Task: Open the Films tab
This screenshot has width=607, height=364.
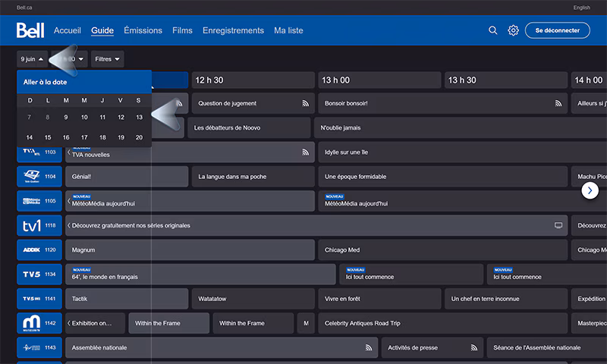Action: 182,30
